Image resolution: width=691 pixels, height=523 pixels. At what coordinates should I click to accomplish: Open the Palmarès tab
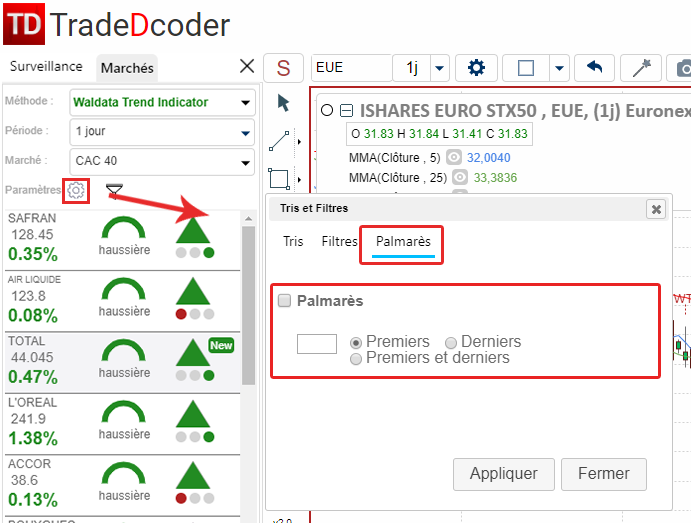pos(403,242)
